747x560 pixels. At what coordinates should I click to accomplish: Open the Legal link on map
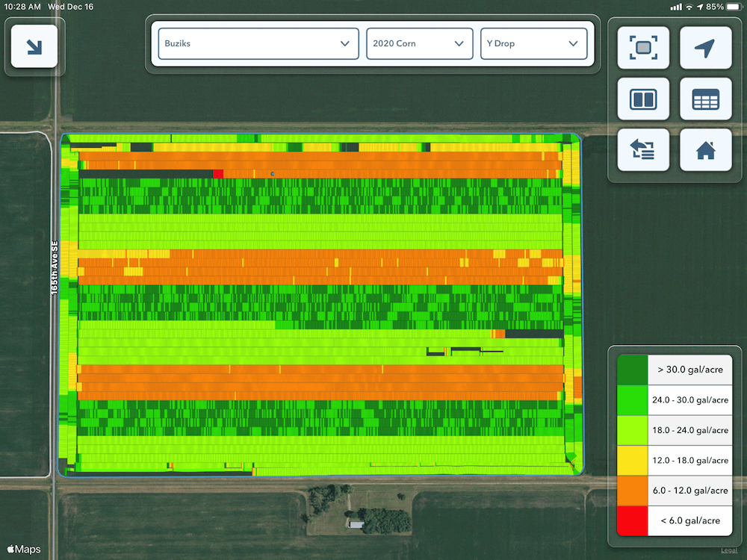coord(728,551)
